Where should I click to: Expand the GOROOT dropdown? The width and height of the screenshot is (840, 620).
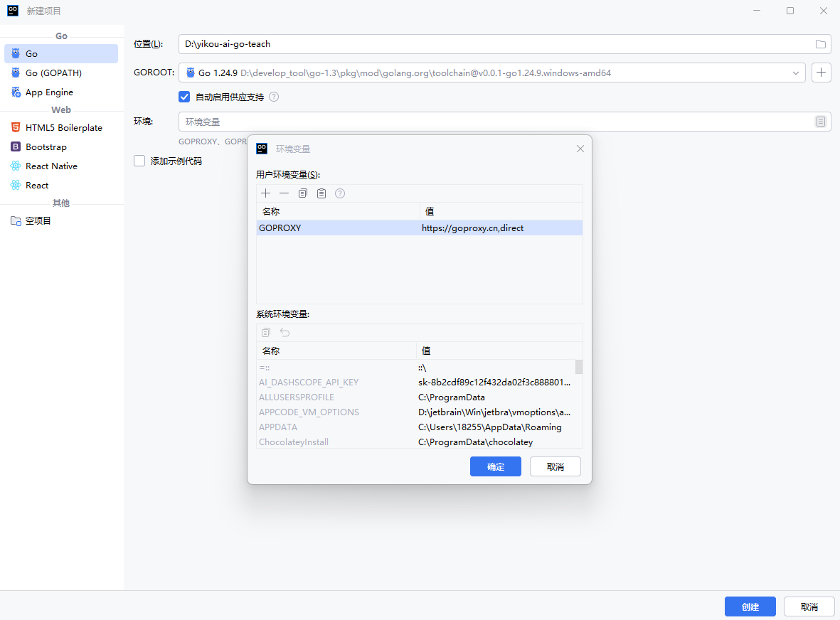[x=795, y=73]
